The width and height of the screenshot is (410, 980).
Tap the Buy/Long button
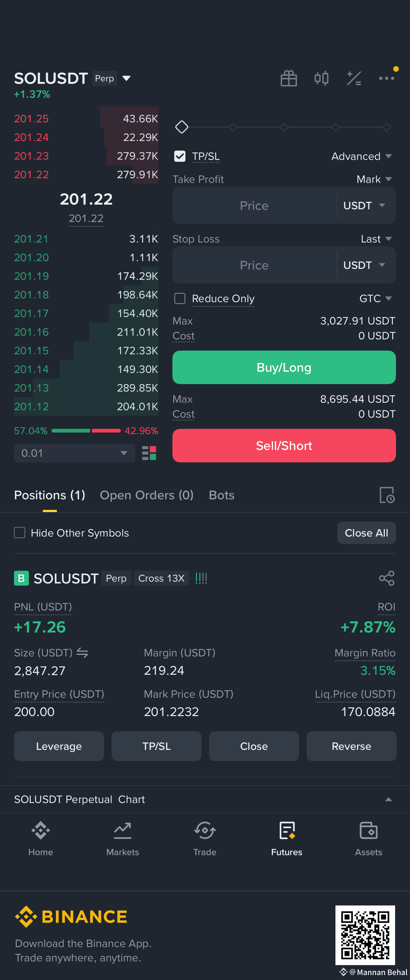pyautogui.click(x=284, y=368)
